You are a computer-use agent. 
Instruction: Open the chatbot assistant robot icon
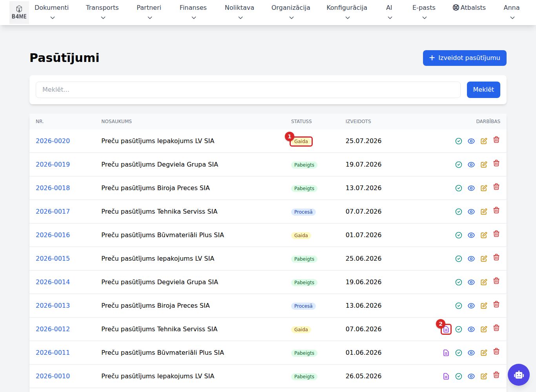519,375
